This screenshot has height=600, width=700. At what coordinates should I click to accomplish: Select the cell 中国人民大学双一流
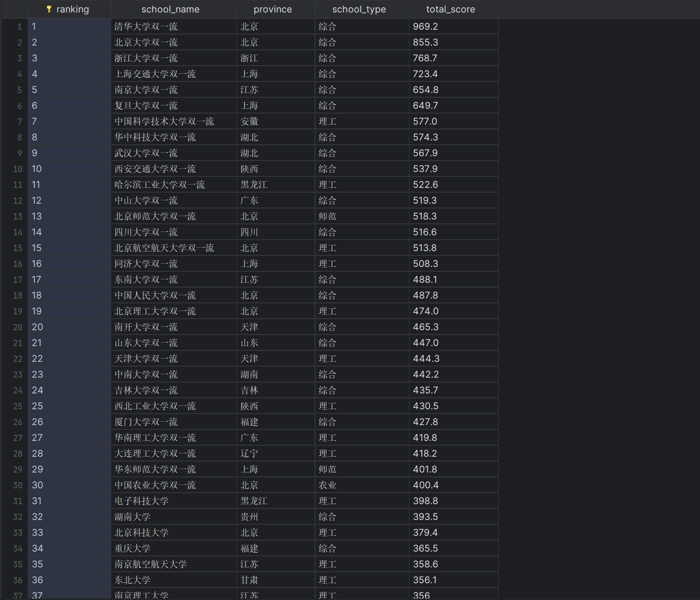[x=174, y=295]
